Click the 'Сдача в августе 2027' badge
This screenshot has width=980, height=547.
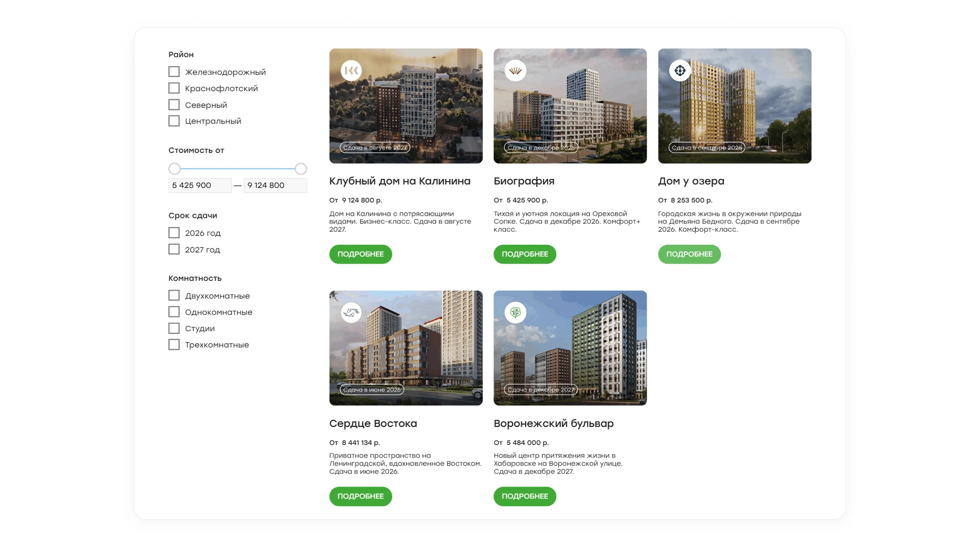(x=375, y=147)
